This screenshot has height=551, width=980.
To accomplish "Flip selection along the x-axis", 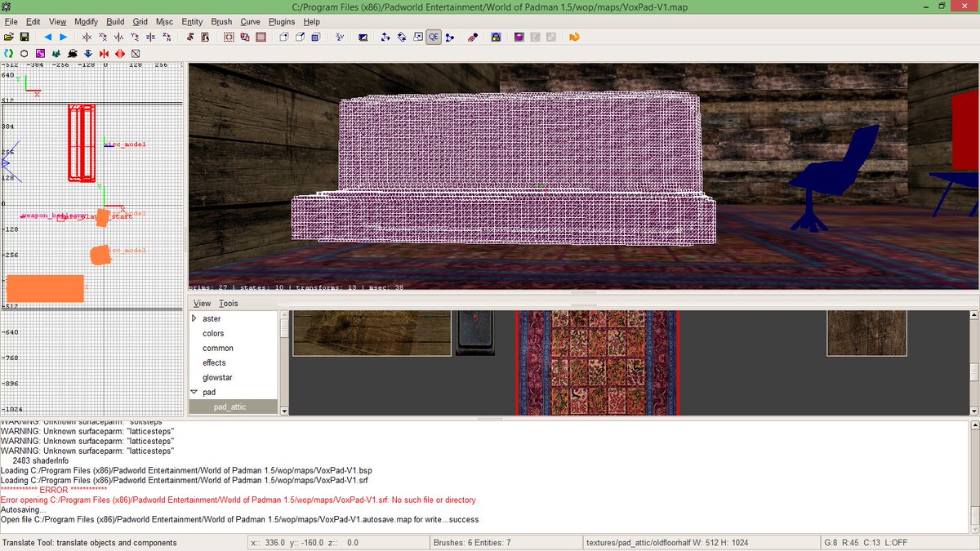I will pyautogui.click(x=87, y=37).
